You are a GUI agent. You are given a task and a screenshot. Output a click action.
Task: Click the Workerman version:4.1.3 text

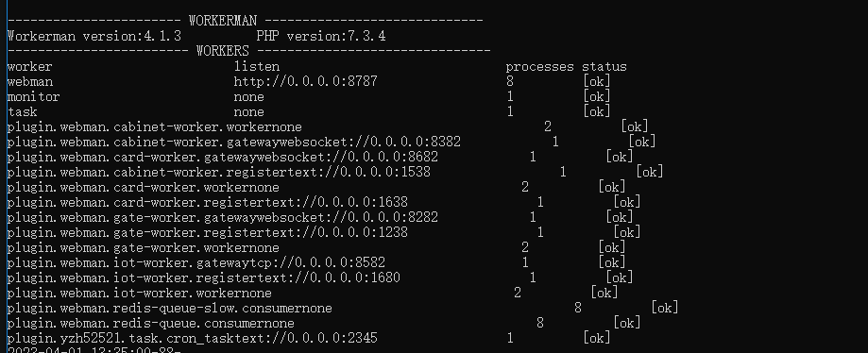94,37
